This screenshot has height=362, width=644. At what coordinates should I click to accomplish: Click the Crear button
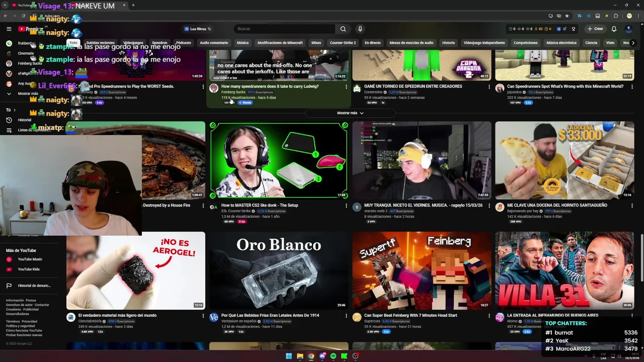[595, 29]
